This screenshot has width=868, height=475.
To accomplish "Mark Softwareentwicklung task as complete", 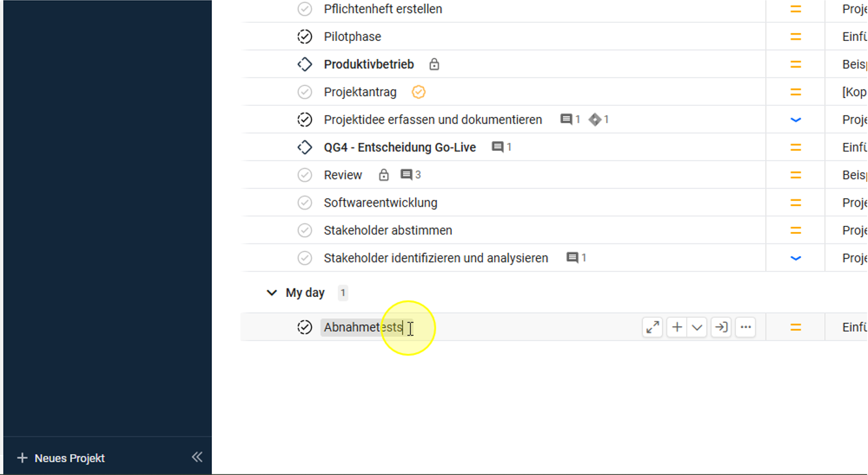I will pos(305,203).
